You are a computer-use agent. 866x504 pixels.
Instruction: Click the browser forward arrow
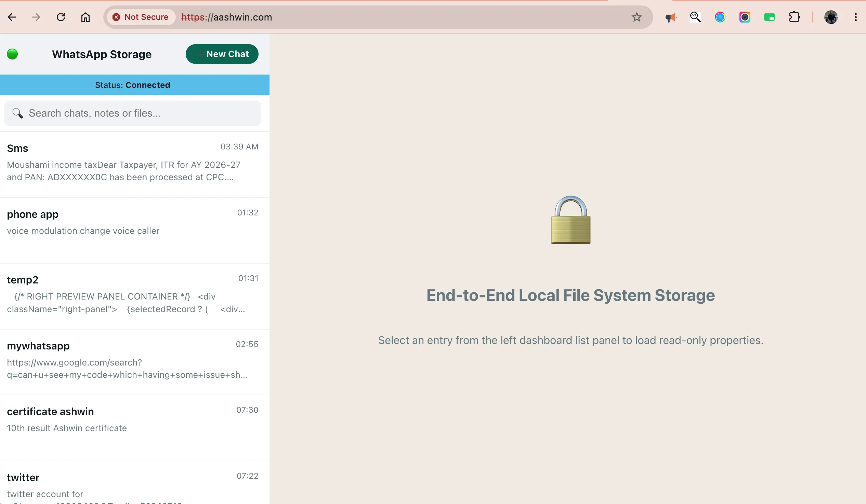pos(36,17)
